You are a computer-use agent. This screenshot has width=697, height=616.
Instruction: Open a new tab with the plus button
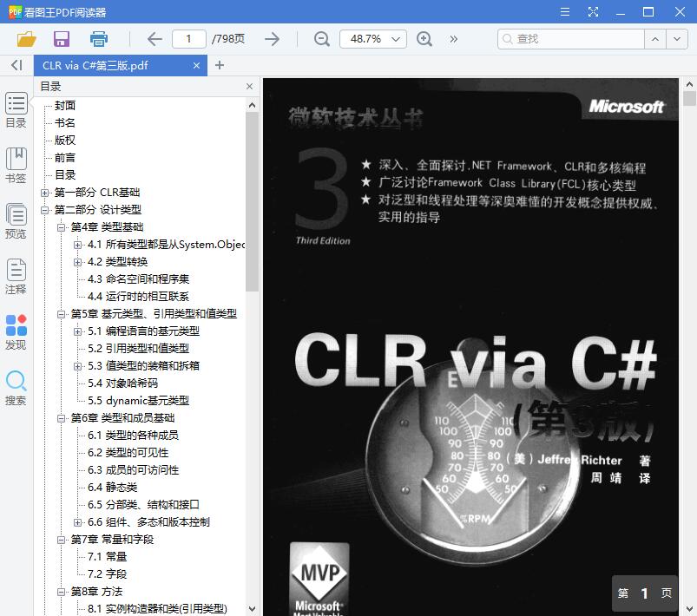219,65
